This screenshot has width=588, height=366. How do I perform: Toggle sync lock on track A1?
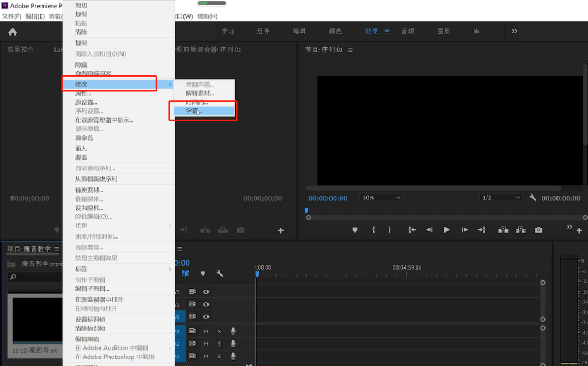(193, 331)
